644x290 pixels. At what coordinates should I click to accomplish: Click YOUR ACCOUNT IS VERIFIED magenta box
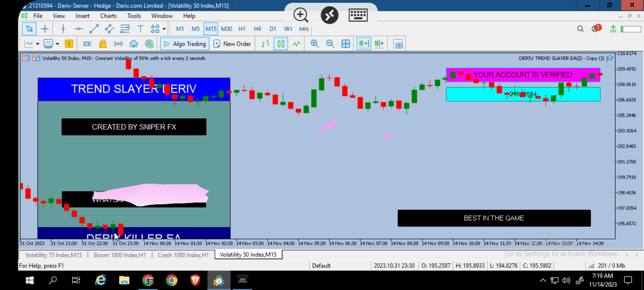[523, 75]
